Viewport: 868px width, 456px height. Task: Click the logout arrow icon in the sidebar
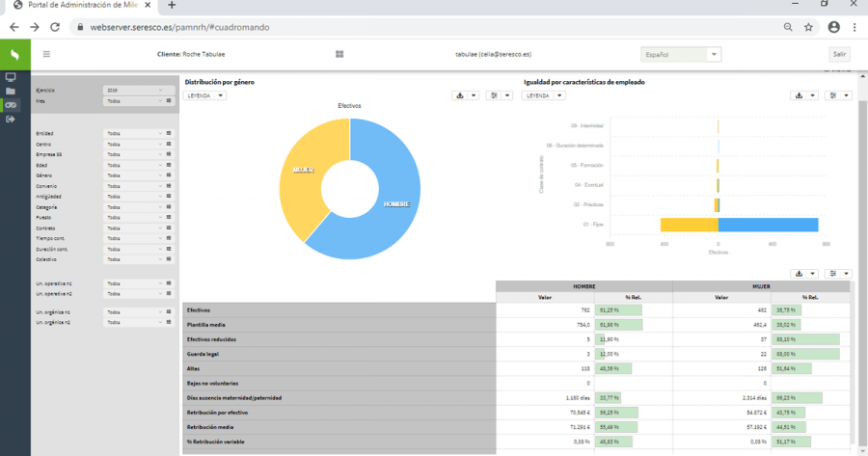(x=11, y=119)
